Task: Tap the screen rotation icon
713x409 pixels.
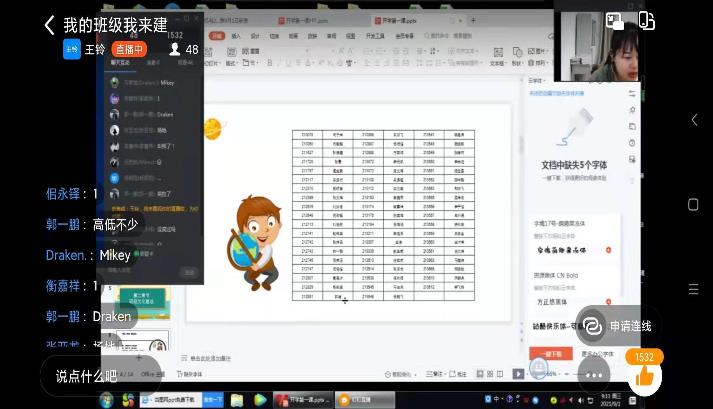Action: pyautogui.click(x=645, y=19)
